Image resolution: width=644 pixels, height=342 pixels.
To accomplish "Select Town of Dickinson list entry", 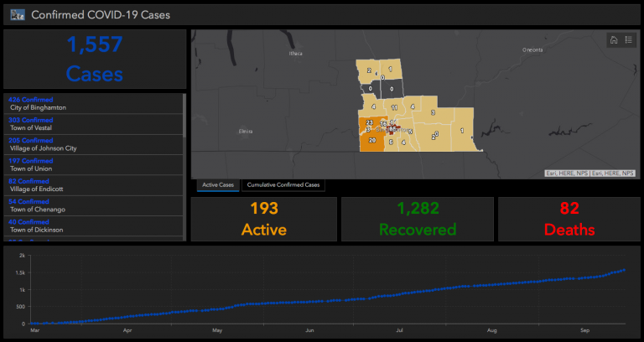I will [94, 225].
